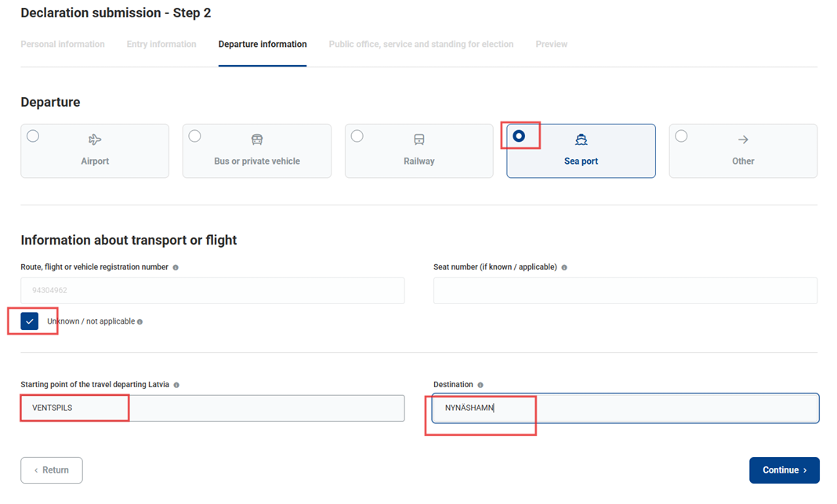
Task: Uncheck the Unknown / not applicable checkbox
Action: [x=30, y=321]
